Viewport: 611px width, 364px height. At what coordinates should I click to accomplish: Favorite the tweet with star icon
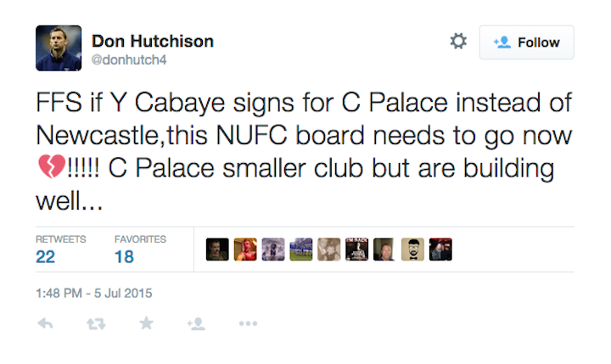click(146, 323)
